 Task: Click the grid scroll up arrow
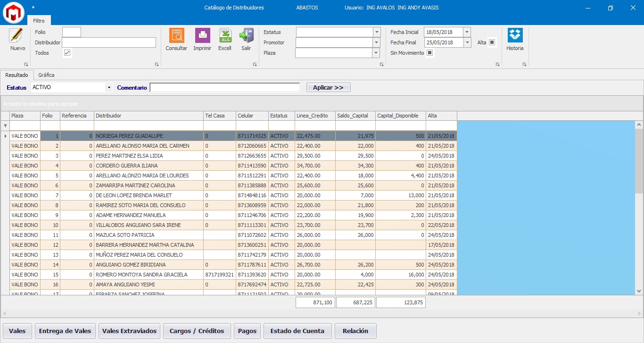[x=639, y=125]
